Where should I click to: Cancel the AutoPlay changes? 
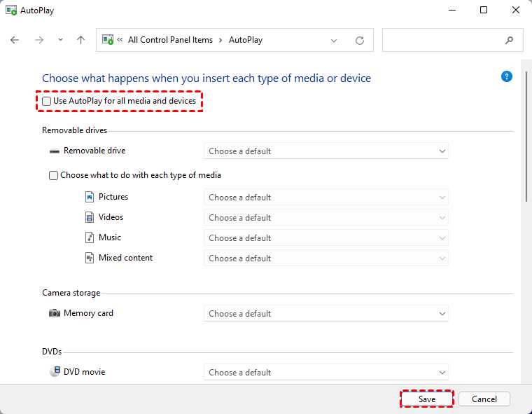[484, 399]
